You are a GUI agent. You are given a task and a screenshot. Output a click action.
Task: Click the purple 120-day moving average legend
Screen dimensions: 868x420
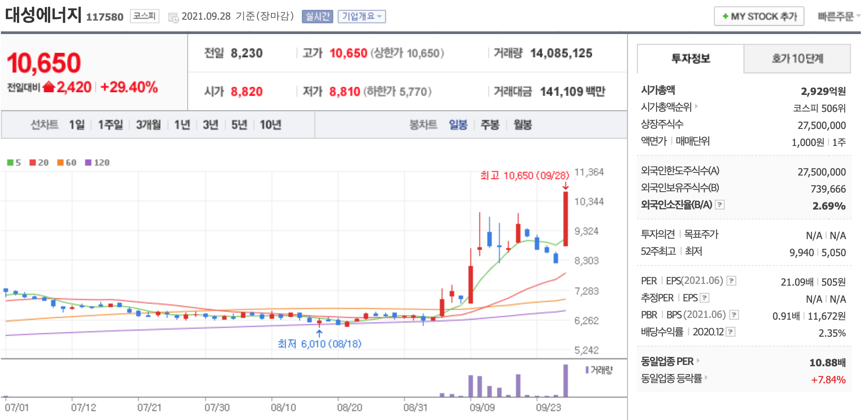click(97, 163)
